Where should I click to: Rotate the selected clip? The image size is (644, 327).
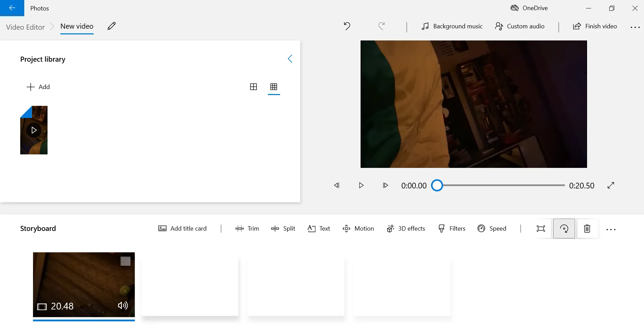564,229
